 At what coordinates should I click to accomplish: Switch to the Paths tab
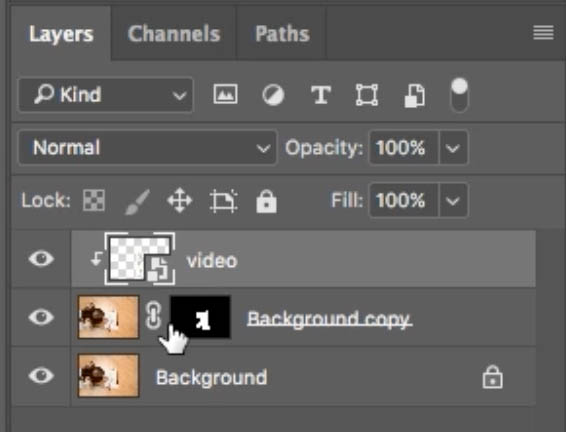(x=282, y=34)
